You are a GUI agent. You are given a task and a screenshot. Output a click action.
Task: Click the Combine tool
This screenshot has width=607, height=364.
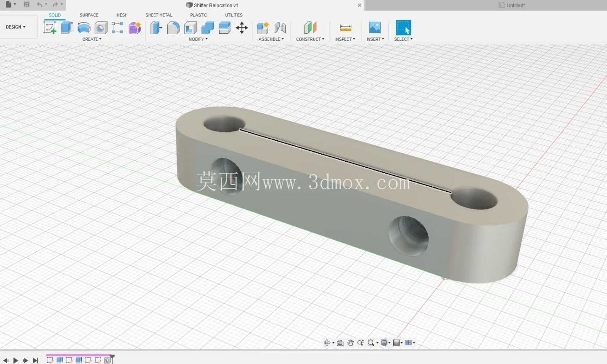click(x=207, y=28)
